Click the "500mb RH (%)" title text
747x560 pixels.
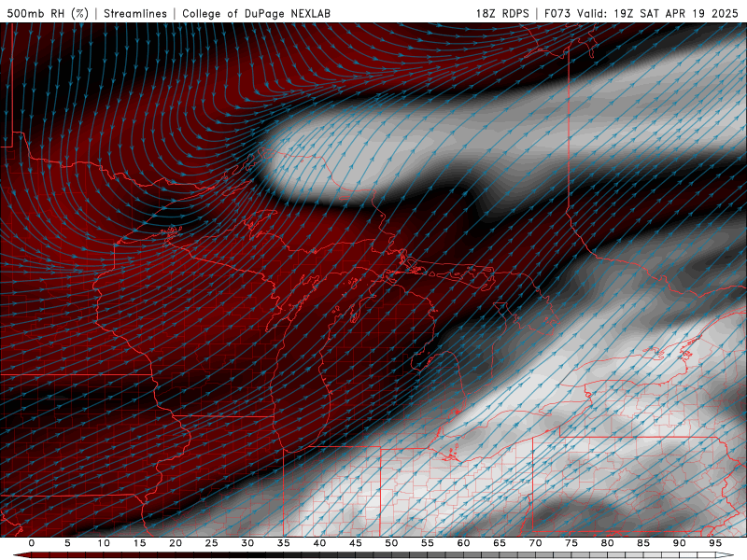[x=48, y=13]
